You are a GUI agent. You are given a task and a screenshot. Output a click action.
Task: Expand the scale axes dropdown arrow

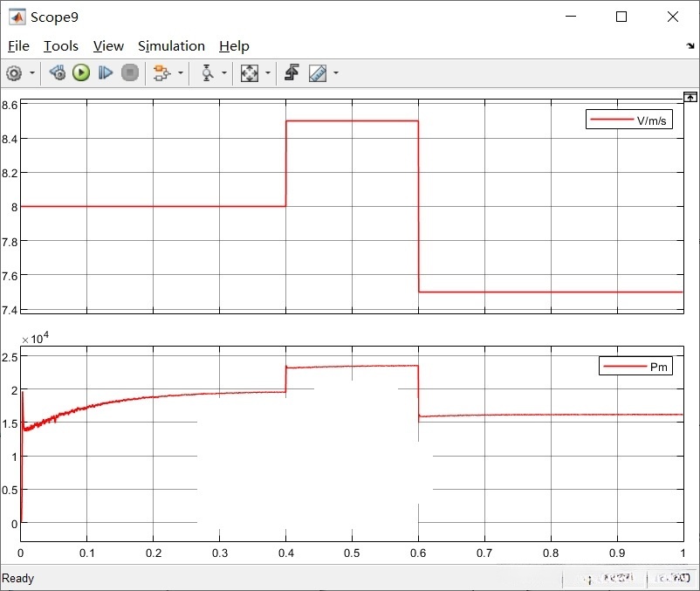click(267, 73)
